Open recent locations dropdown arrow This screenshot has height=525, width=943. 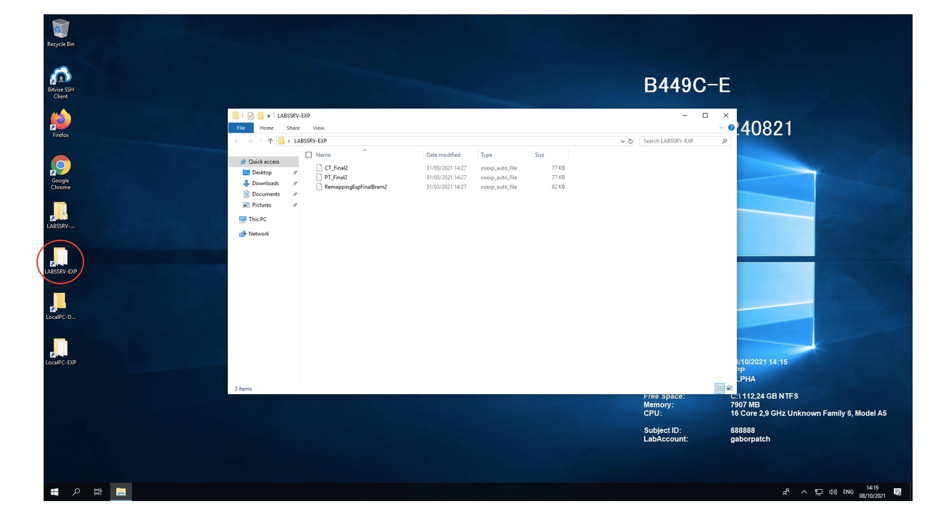[260, 141]
